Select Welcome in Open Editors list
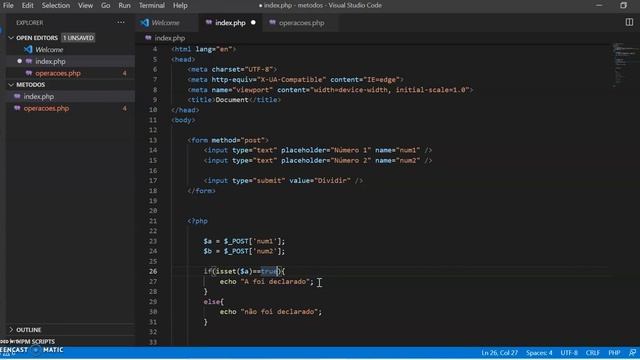 pos(49,50)
